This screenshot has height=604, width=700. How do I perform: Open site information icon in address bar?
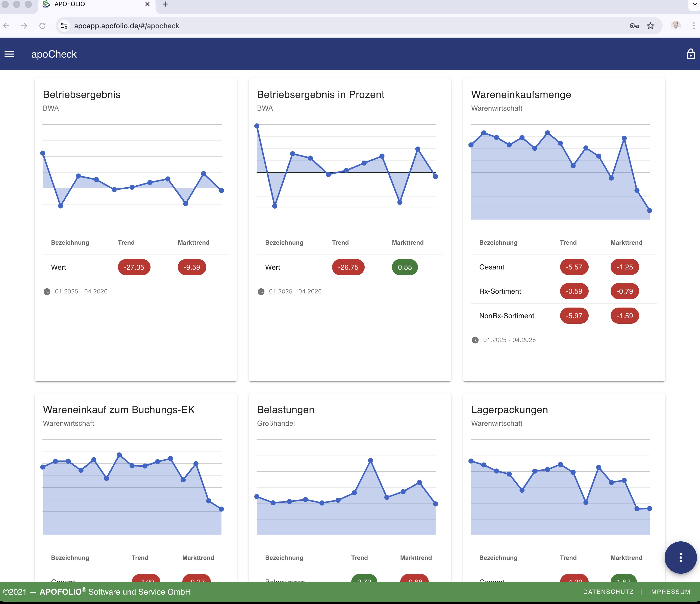[64, 26]
